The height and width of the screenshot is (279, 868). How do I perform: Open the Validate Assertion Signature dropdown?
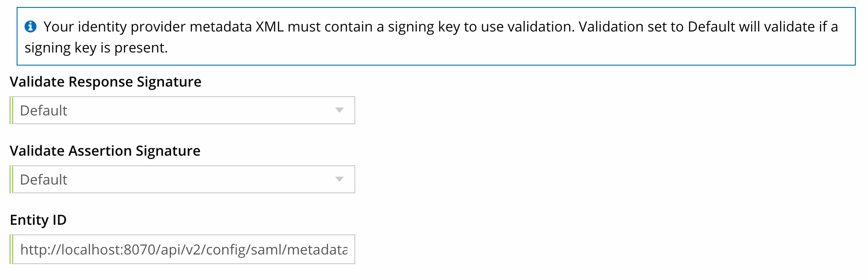coord(182,179)
